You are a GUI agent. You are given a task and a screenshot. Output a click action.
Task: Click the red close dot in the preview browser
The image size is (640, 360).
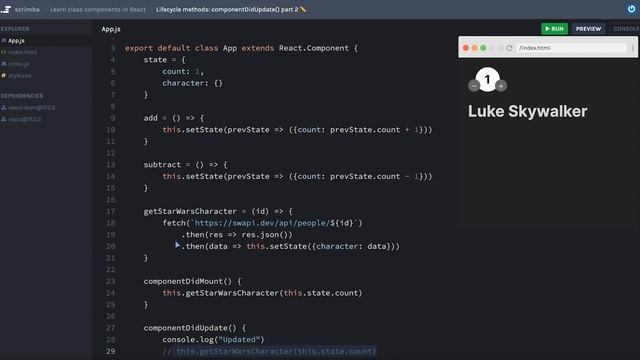click(466, 48)
